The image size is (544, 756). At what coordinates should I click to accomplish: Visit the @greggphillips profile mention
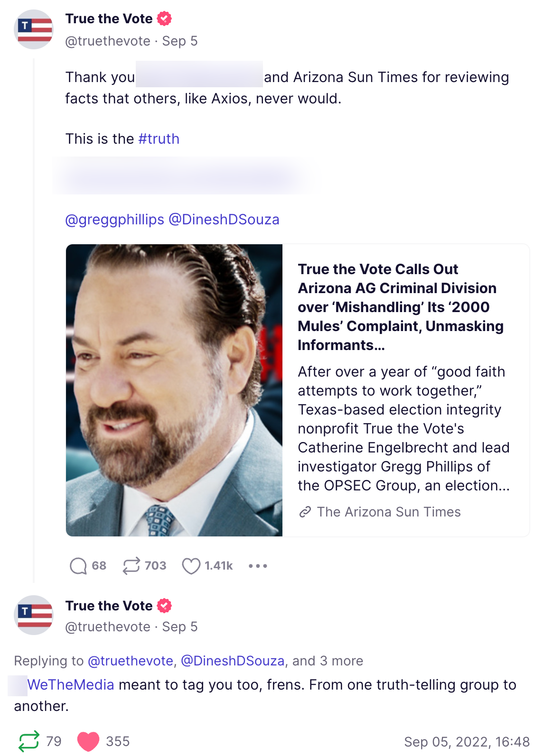[115, 220]
